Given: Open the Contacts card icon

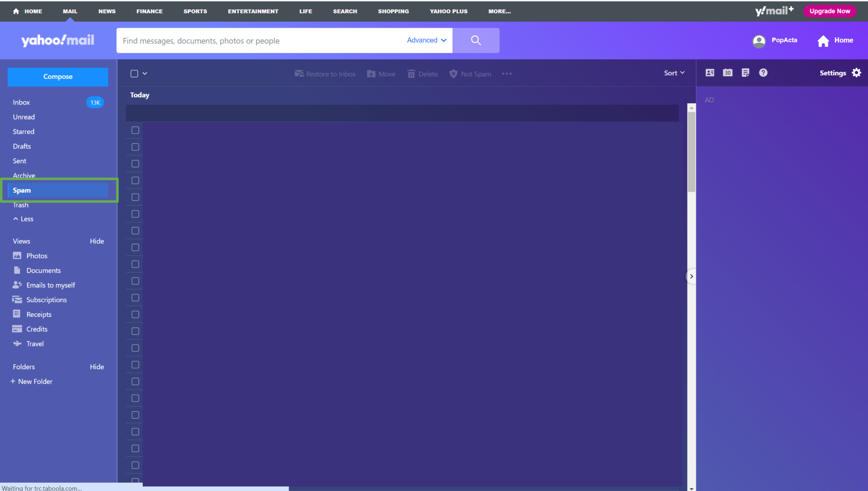Looking at the screenshot, I should [x=710, y=73].
